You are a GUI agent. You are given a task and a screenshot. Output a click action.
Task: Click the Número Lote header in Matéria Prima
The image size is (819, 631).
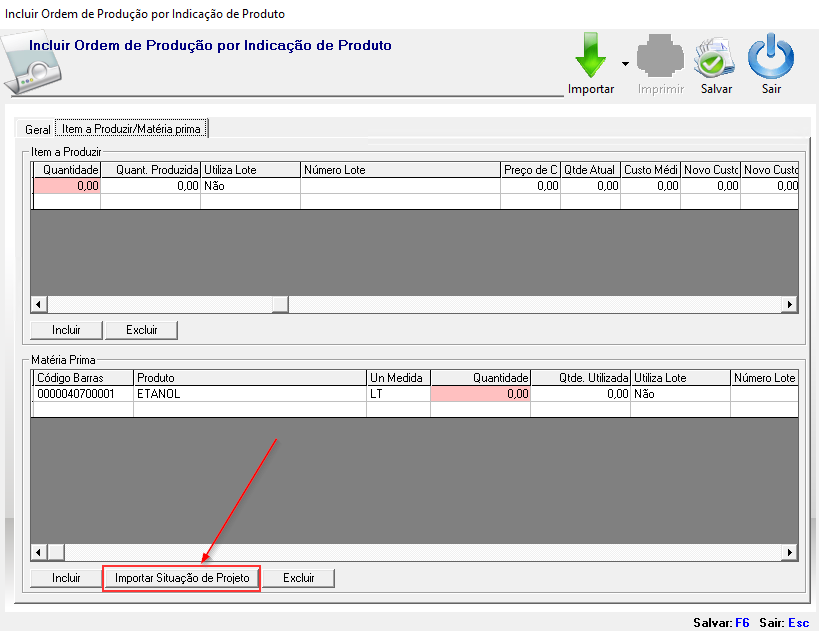click(x=764, y=378)
